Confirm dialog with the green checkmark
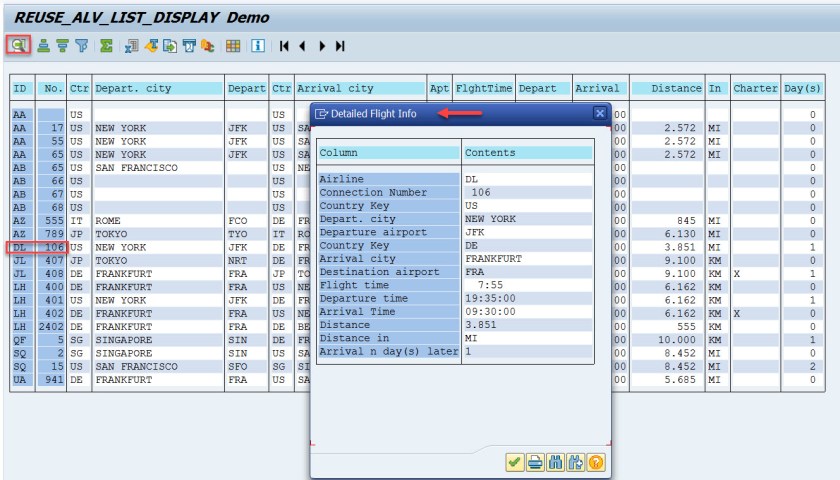 coord(514,462)
